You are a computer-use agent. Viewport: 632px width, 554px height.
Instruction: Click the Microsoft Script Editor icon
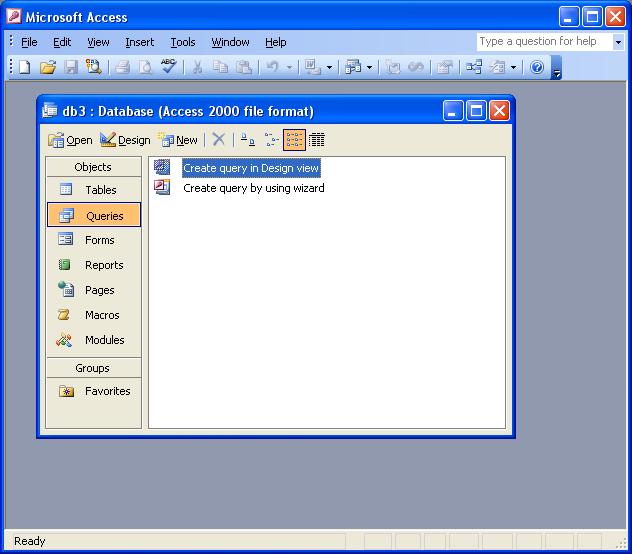coord(416,67)
